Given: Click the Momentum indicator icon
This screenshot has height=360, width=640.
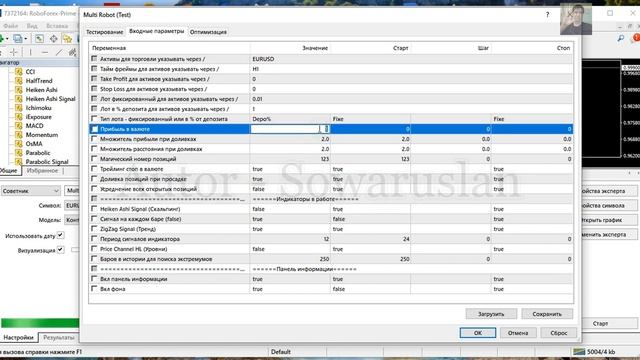Looking at the screenshot, I should [18, 135].
